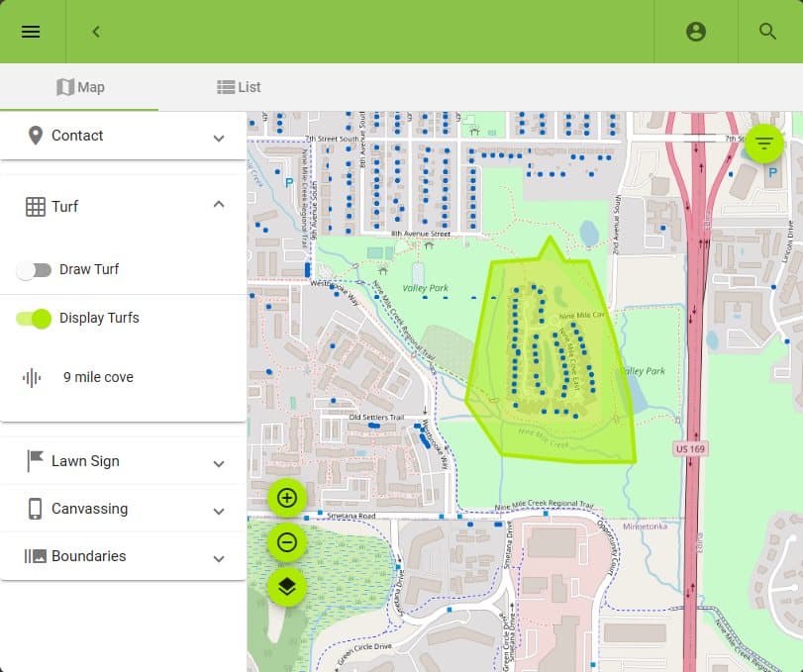Collapse the Turf section
This screenshot has width=803, height=672.
point(123,206)
